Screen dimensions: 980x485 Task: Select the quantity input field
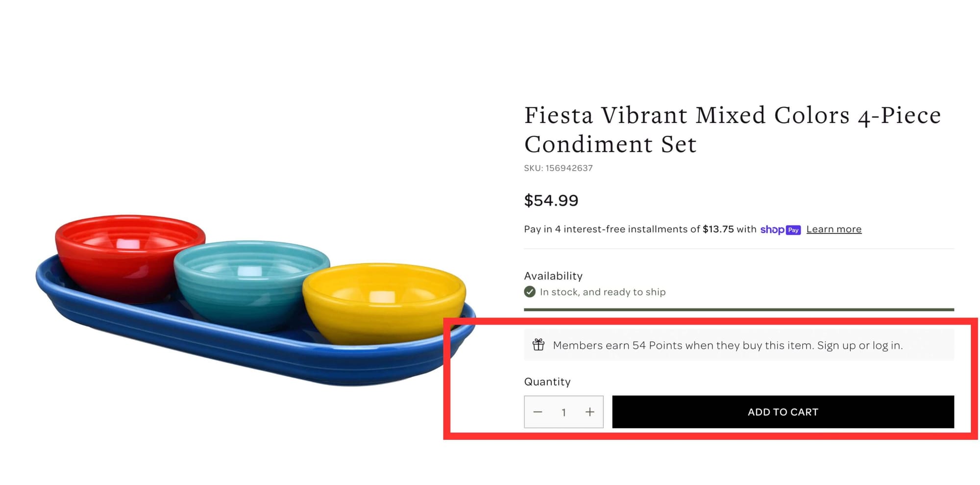[564, 412]
